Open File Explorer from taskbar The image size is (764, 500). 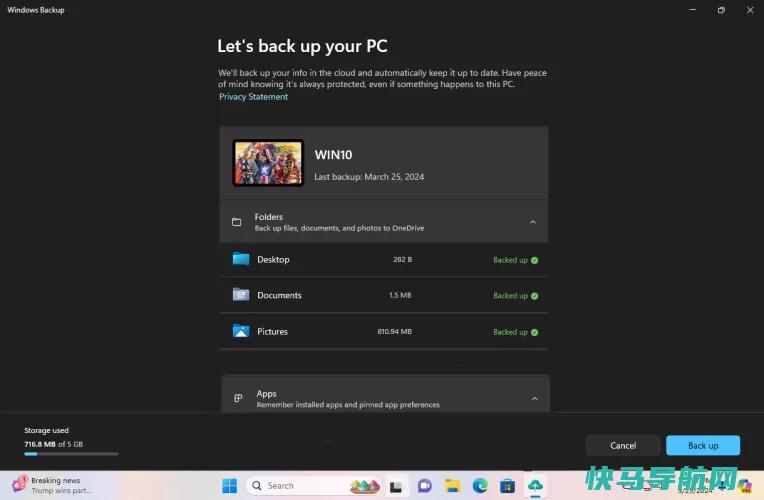coord(452,486)
